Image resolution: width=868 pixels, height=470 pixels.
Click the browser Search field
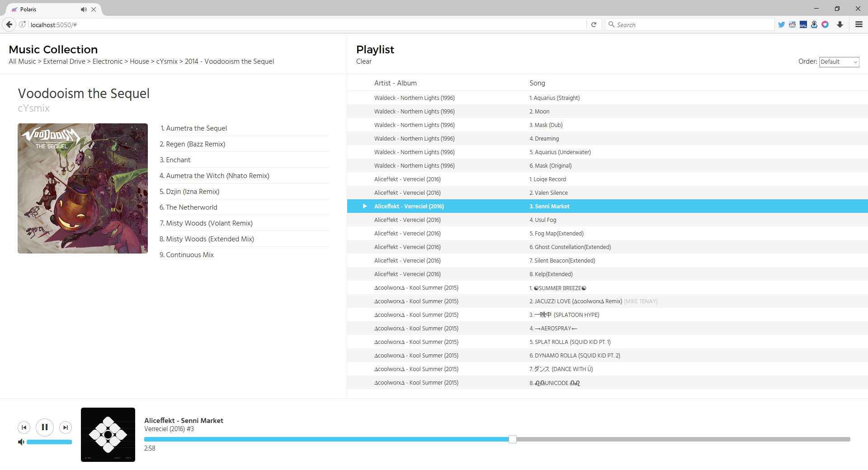coord(689,24)
